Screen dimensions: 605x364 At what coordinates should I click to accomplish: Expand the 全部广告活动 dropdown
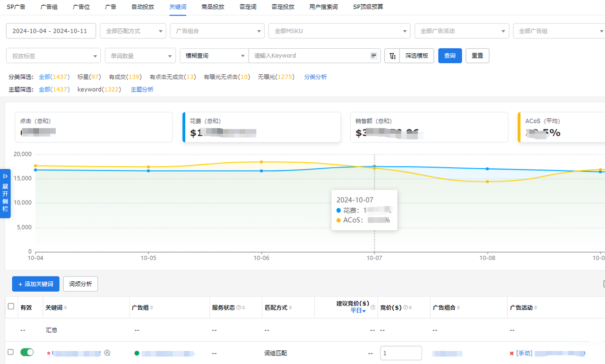462,31
